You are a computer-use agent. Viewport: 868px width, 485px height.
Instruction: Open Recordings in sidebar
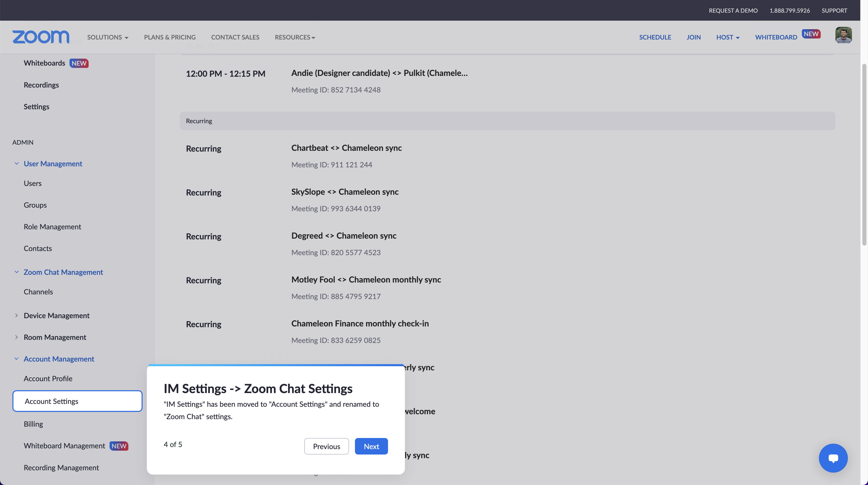pyautogui.click(x=41, y=85)
